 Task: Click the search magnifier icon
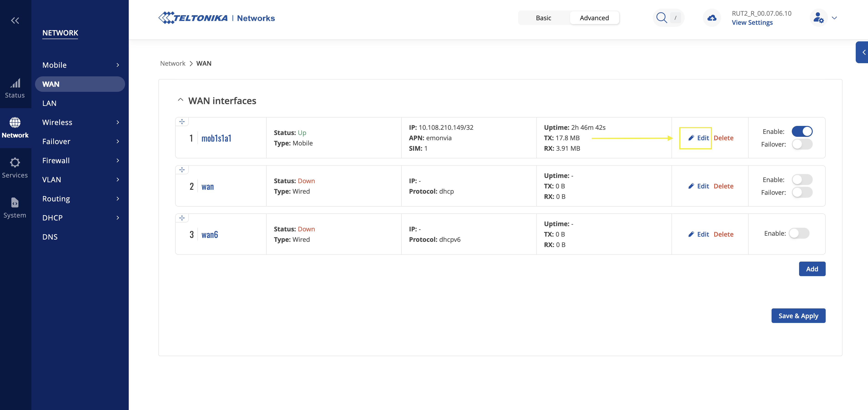661,18
